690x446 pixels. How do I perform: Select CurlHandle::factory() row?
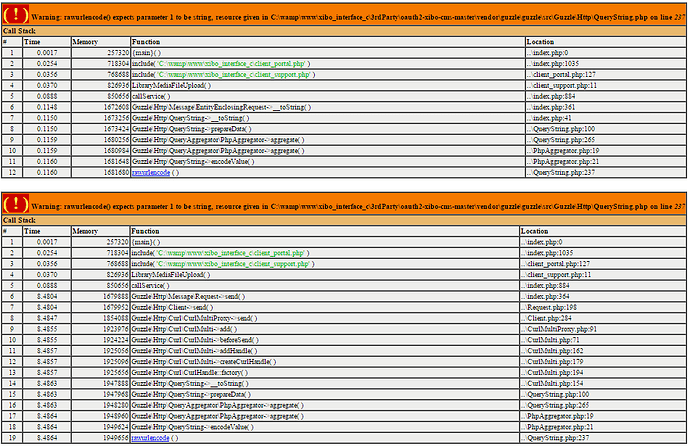[344, 373]
